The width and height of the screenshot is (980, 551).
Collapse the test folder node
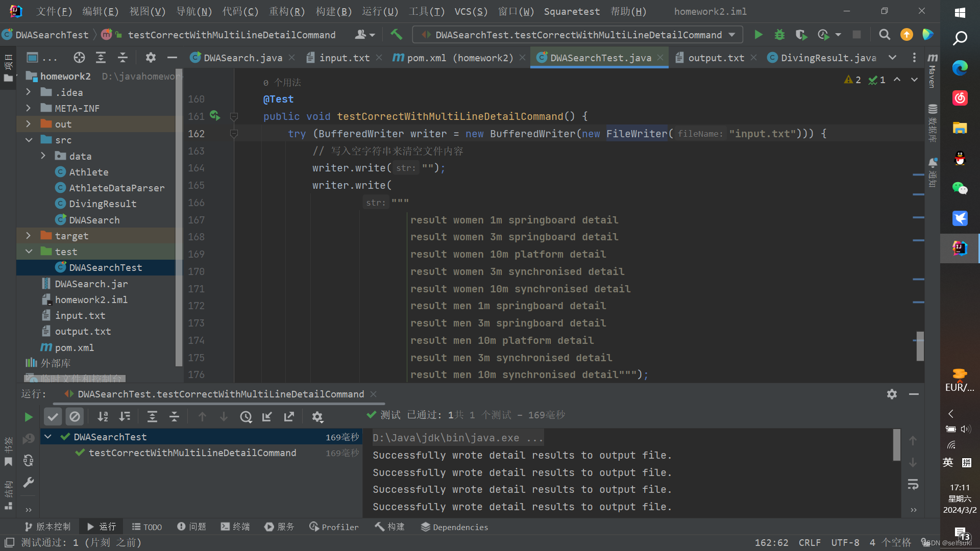(29, 252)
